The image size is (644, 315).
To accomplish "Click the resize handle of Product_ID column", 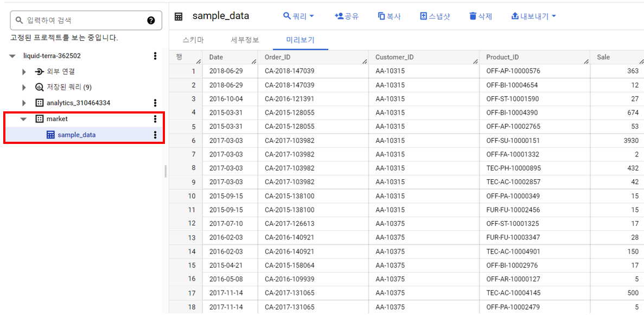I will 586,62.
